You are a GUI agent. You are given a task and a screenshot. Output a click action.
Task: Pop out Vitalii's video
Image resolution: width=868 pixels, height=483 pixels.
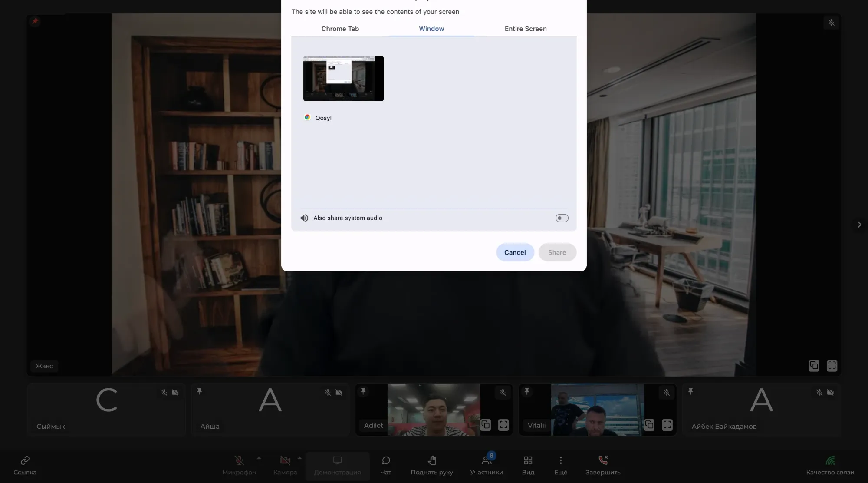coord(649,425)
